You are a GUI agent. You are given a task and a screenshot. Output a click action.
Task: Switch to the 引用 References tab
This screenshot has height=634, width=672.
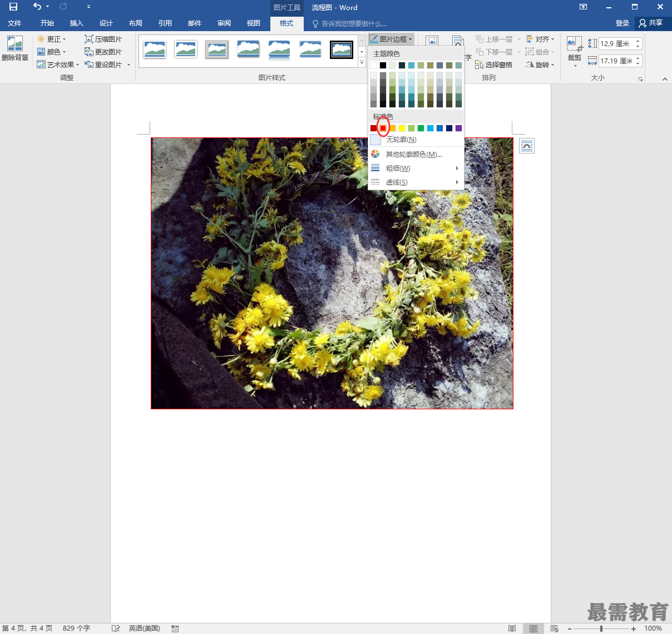tap(165, 23)
